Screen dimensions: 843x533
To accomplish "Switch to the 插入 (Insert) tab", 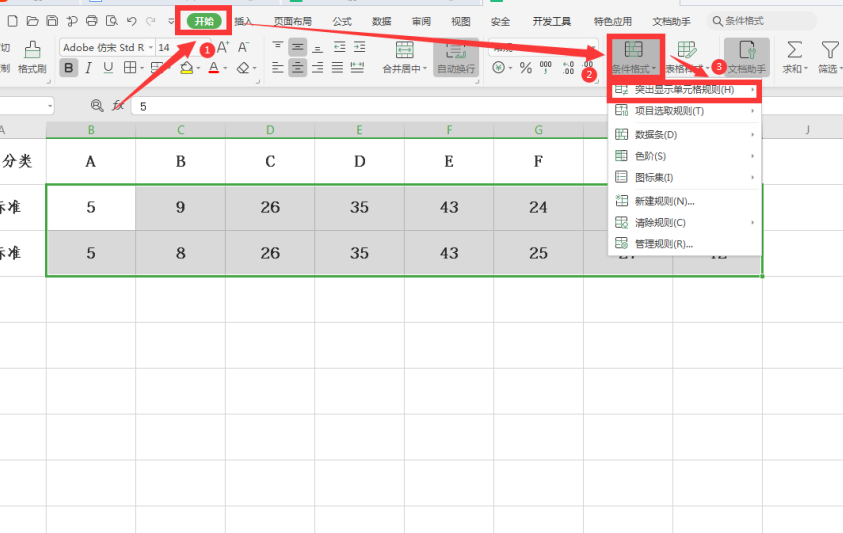I will click(x=244, y=22).
